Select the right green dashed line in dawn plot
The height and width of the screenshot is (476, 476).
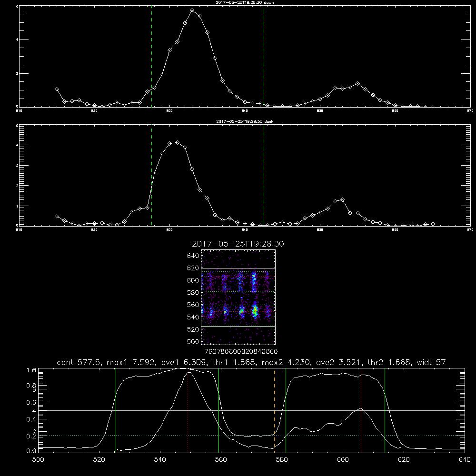point(263,57)
